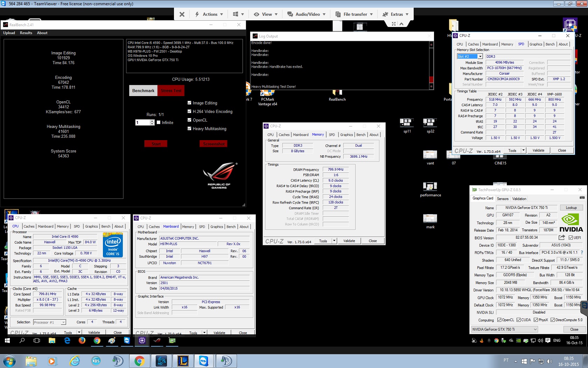Toggle the OpenCL checkbox in RealBench
This screenshot has width=588, height=368.
[189, 120]
